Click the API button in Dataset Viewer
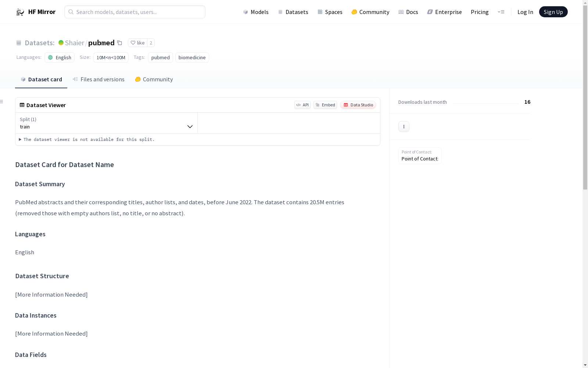This screenshot has height=368, width=588. [302, 105]
